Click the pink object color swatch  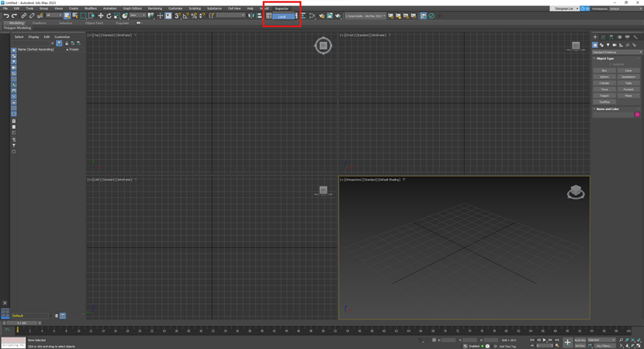point(637,115)
